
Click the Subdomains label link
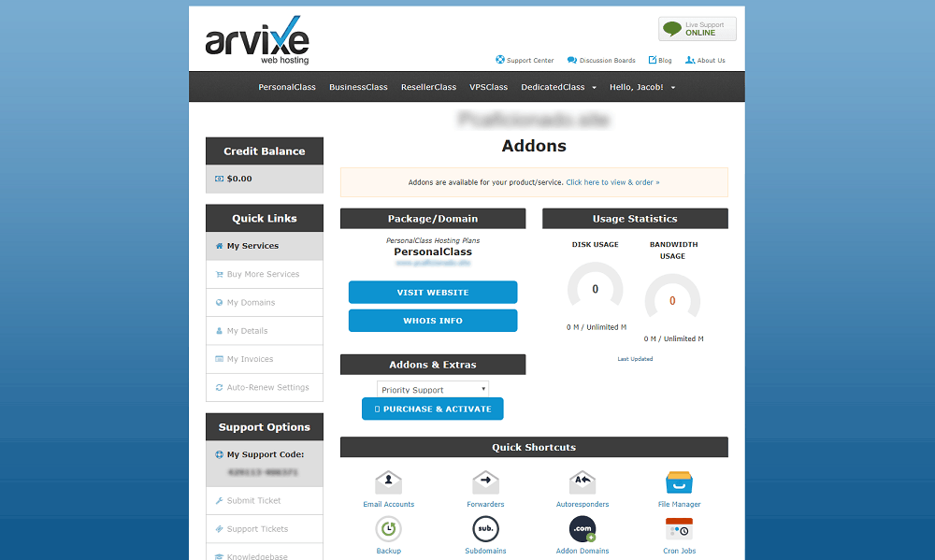click(x=485, y=551)
